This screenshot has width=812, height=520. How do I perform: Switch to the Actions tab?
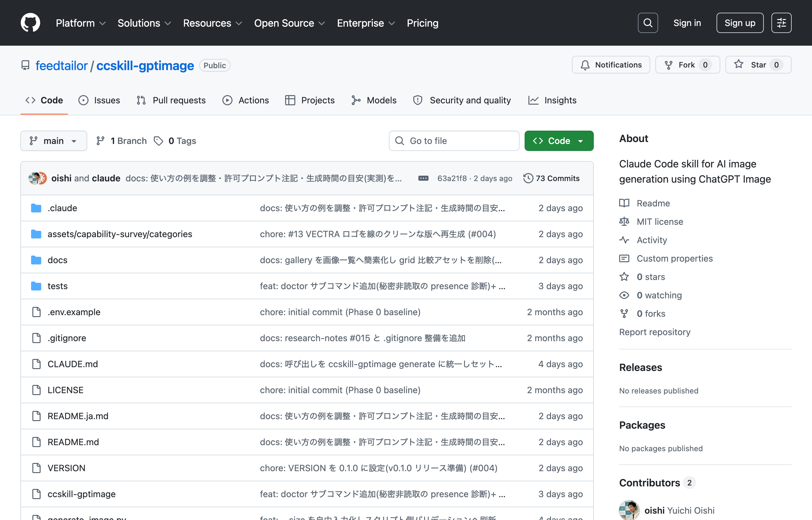click(246, 100)
